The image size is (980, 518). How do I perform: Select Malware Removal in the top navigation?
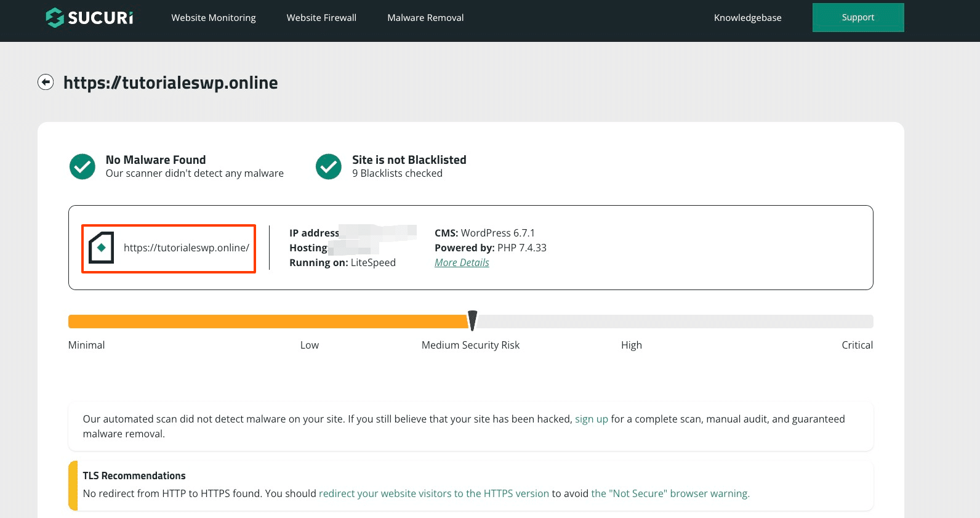click(425, 18)
